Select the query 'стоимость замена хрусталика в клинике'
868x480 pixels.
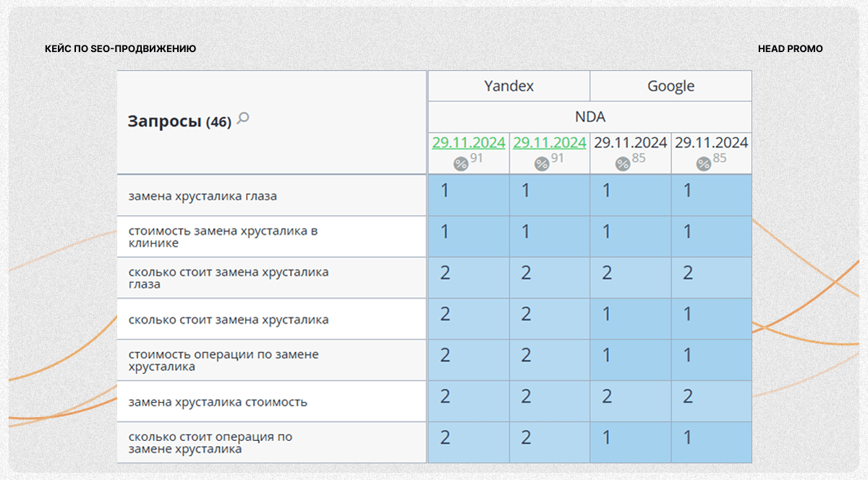[x=223, y=237]
